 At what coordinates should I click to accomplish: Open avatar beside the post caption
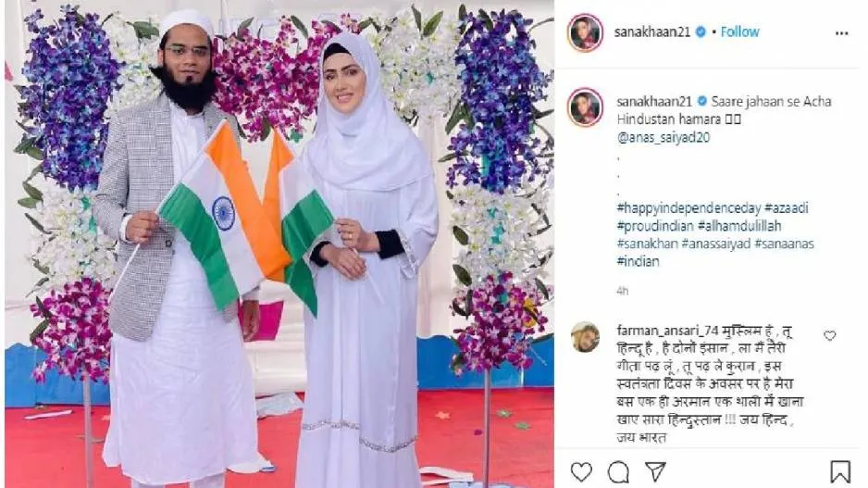[585, 107]
